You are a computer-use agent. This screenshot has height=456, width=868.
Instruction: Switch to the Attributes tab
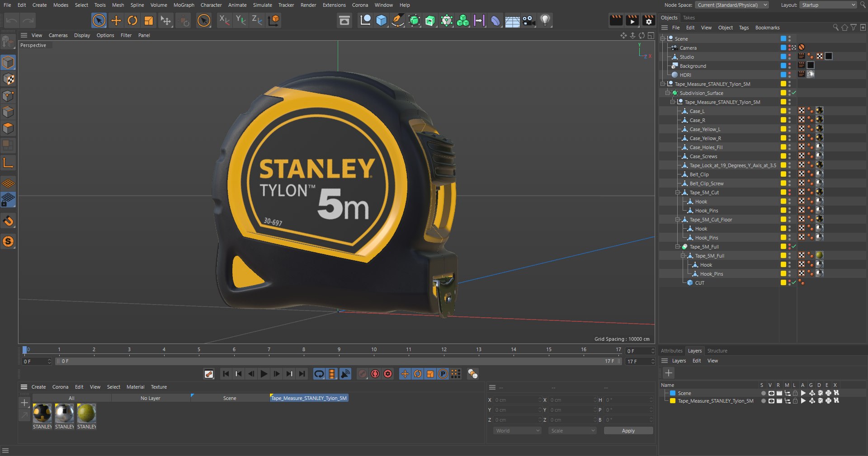(671, 351)
